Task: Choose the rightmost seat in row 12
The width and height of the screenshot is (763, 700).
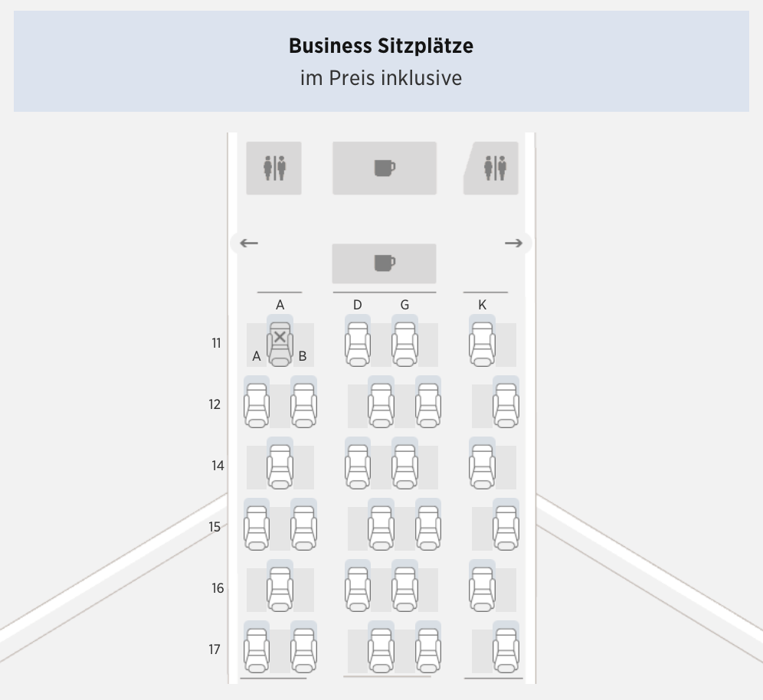Action: [x=506, y=404]
